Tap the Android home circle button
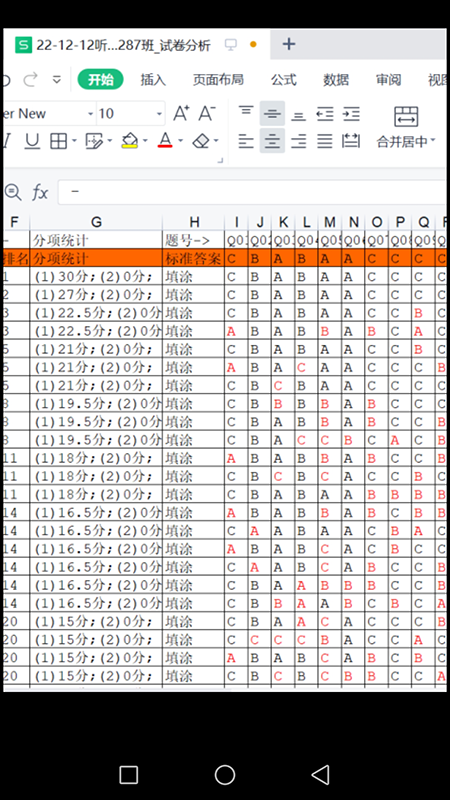Screen dimensions: 450x800 (224, 774)
